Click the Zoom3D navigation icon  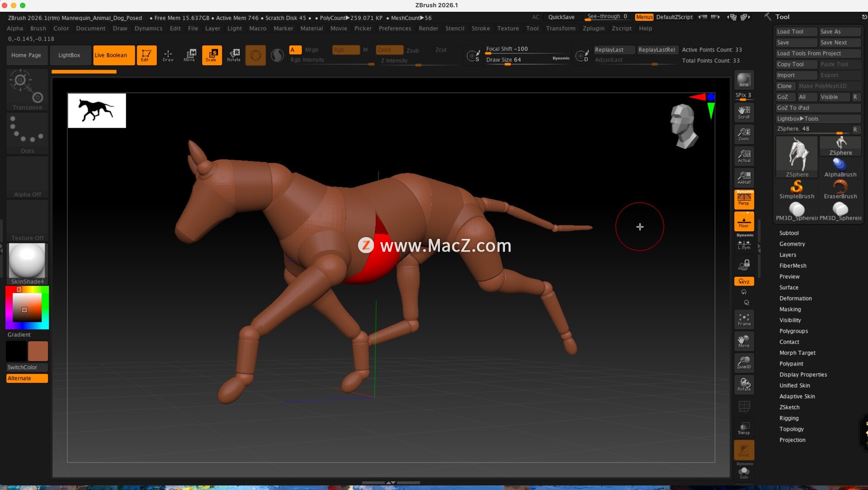[x=744, y=363]
